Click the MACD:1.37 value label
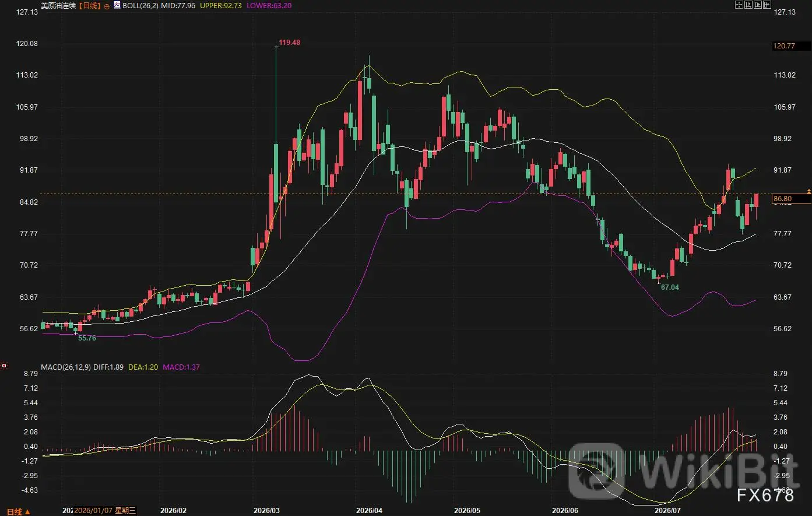Image resolution: width=812 pixels, height=516 pixels. [x=181, y=367]
